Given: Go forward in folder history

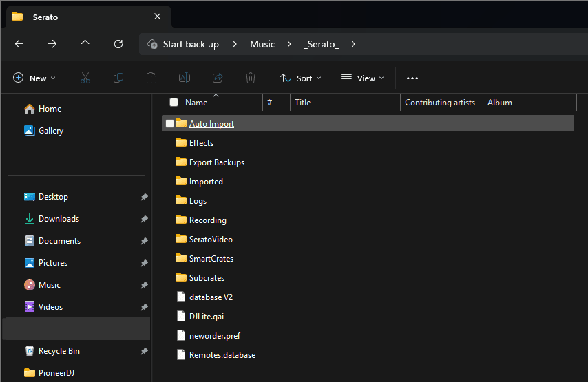Looking at the screenshot, I should 52,44.
